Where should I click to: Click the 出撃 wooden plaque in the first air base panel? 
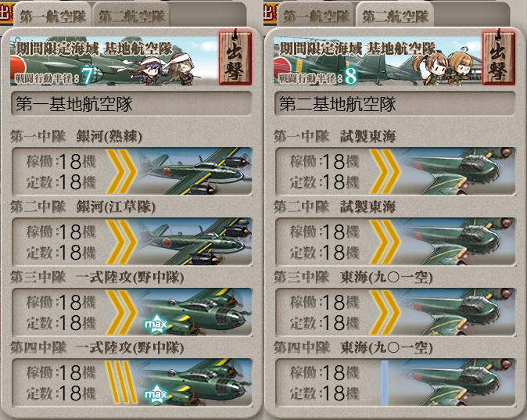[x=235, y=58]
